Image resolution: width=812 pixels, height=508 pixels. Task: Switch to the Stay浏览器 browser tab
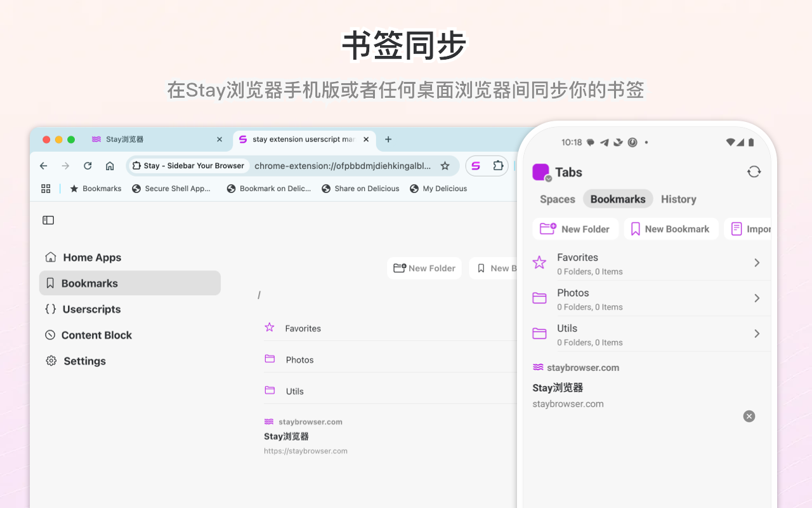157,140
